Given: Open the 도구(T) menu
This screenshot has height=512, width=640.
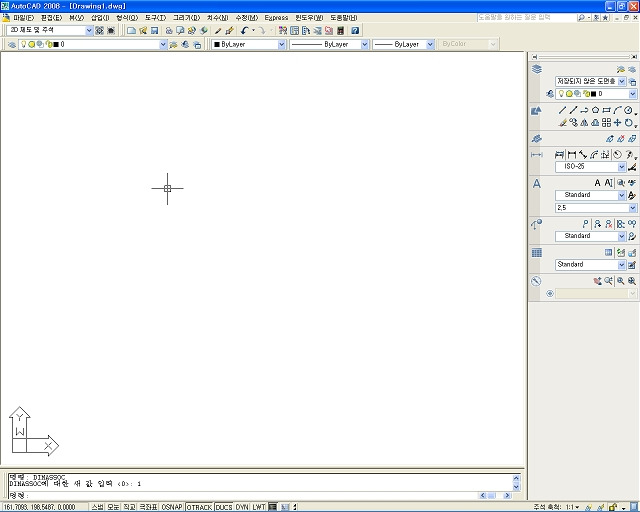Looking at the screenshot, I should coord(156,18).
